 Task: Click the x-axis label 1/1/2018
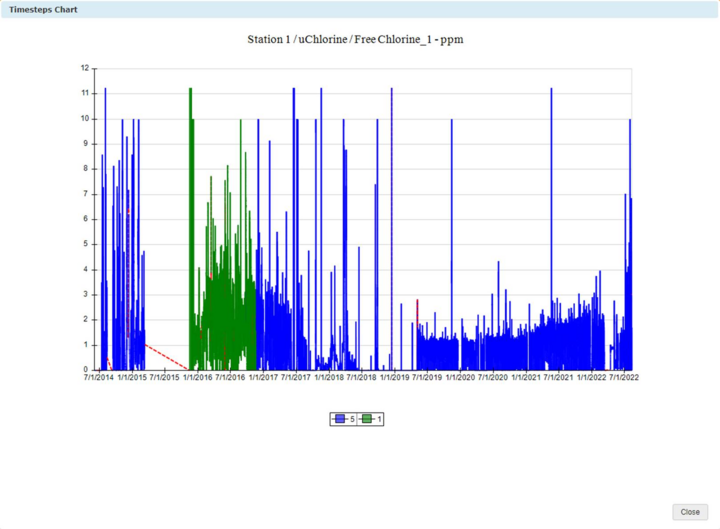pos(329,377)
